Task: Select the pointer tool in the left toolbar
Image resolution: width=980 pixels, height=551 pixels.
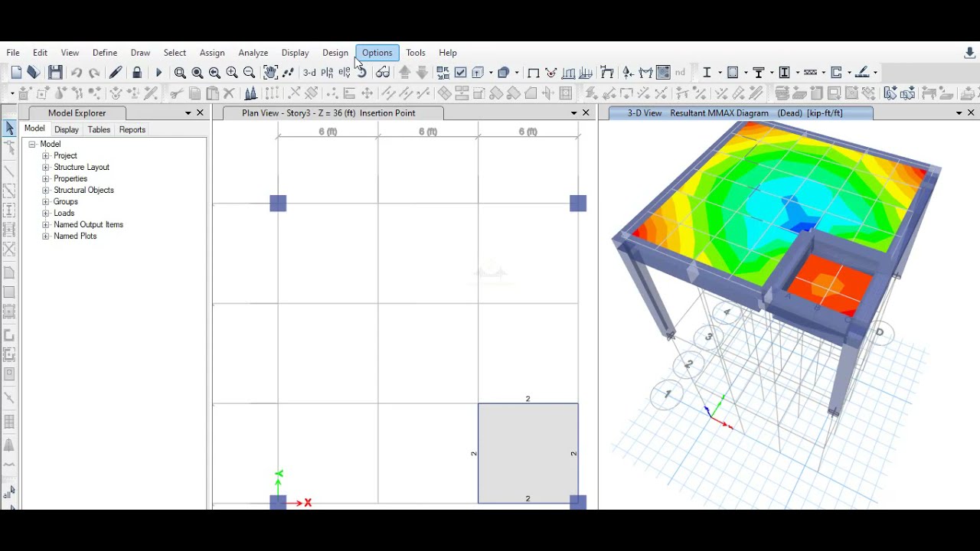Action: click(x=9, y=129)
